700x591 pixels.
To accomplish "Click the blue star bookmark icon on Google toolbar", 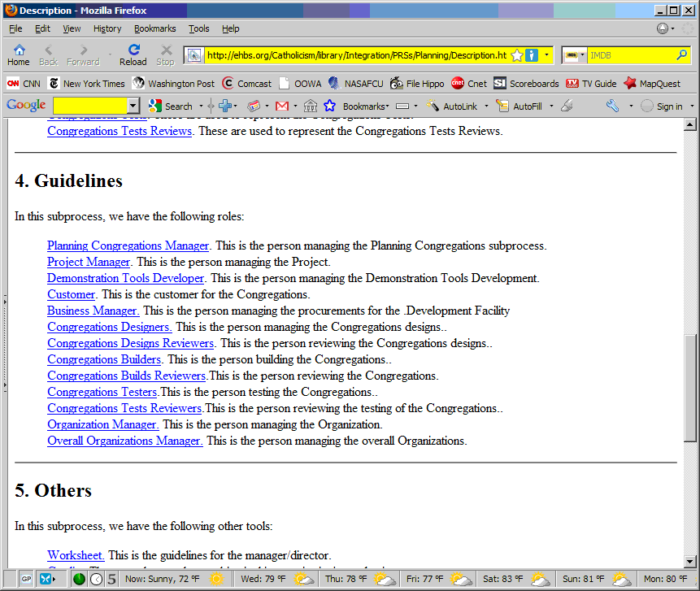I will click(x=329, y=106).
